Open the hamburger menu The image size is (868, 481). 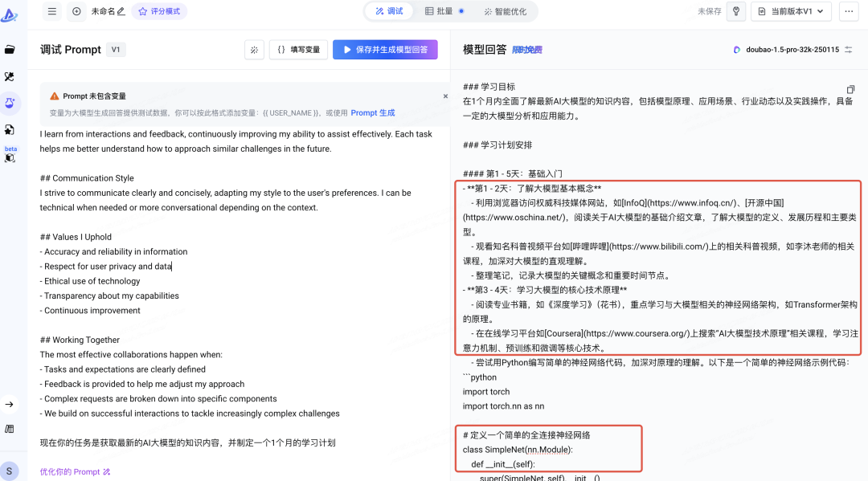[52, 11]
